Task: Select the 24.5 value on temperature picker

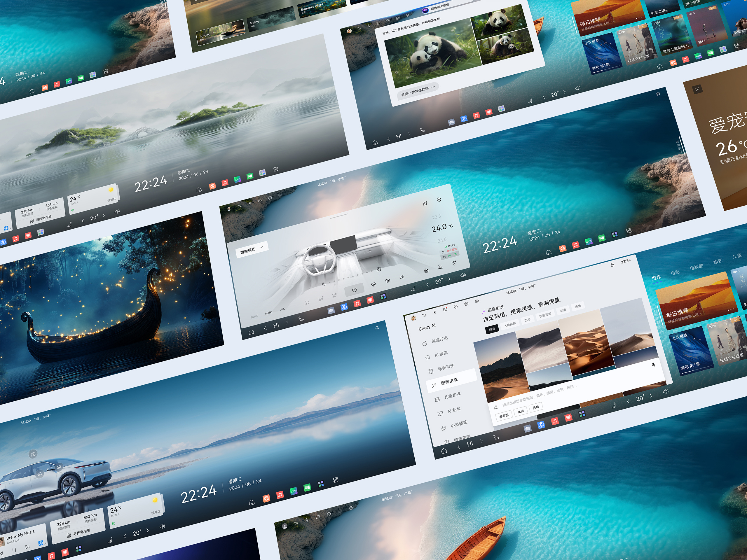Action: coord(442,240)
